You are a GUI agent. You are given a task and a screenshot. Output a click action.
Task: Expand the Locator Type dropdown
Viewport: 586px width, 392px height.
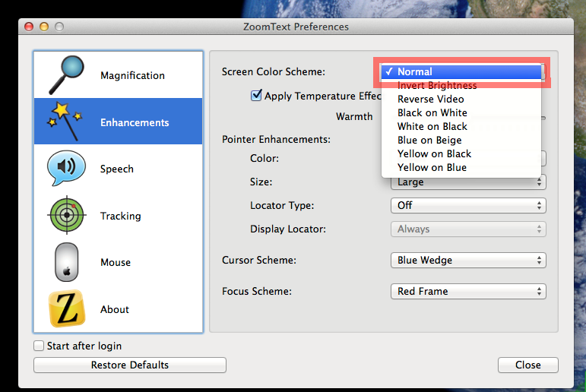point(469,205)
